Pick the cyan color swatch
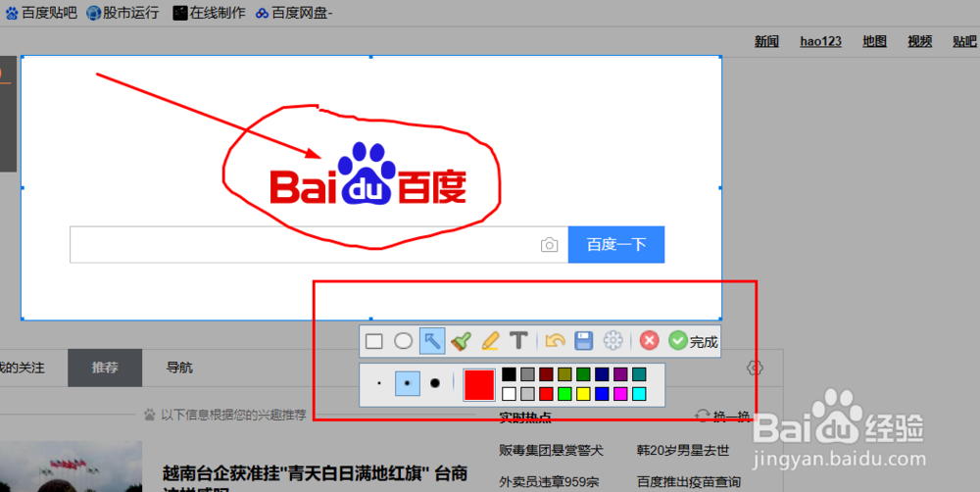Viewport: 980px width, 492px height. pyautogui.click(x=639, y=394)
